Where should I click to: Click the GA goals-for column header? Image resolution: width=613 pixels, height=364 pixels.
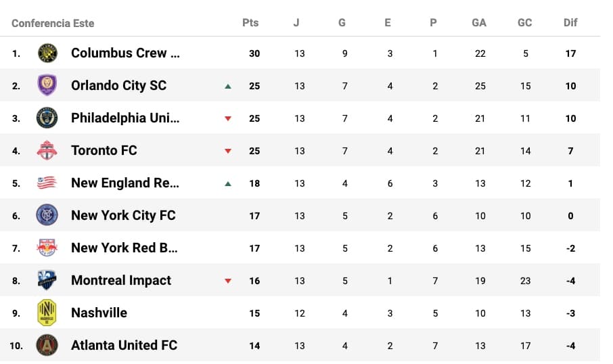point(479,22)
